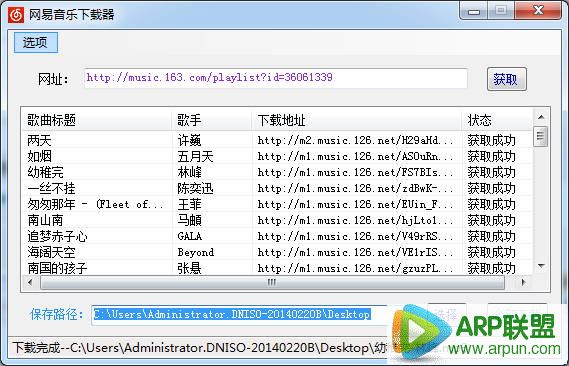Click the vertical scrollbar thumb

pos(541,136)
